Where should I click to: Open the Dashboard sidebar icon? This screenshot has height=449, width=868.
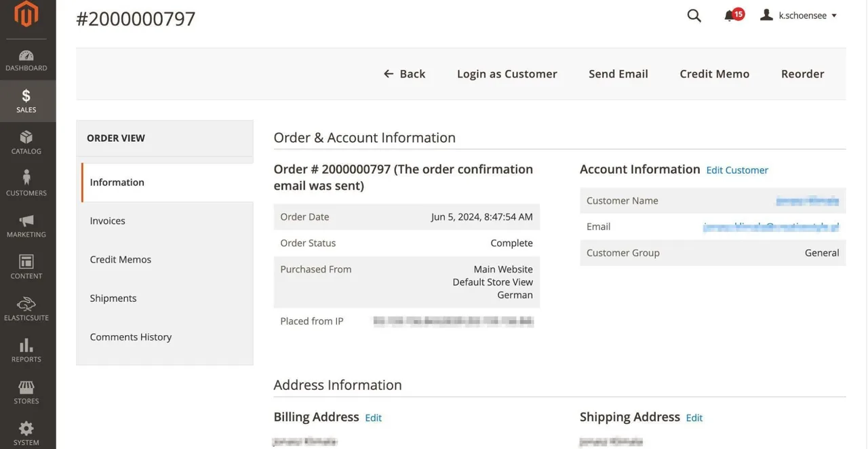26,56
